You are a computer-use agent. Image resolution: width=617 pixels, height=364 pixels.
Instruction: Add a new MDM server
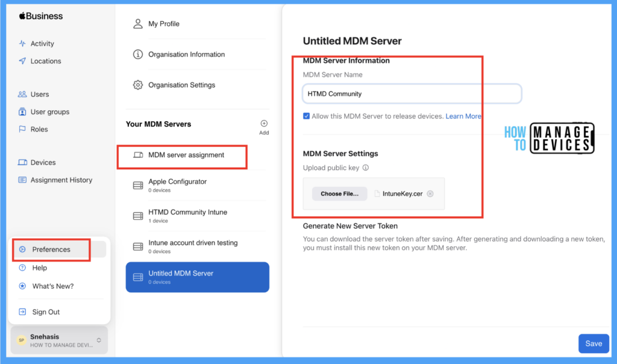click(x=264, y=127)
